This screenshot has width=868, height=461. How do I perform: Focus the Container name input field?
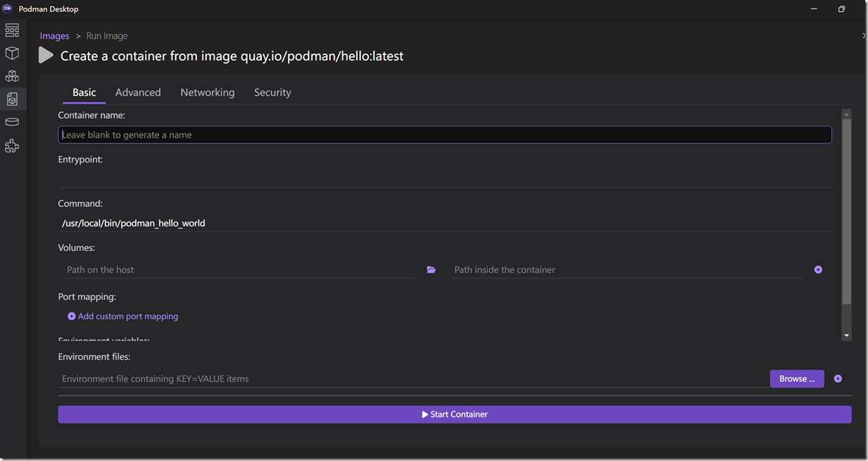pos(445,135)
